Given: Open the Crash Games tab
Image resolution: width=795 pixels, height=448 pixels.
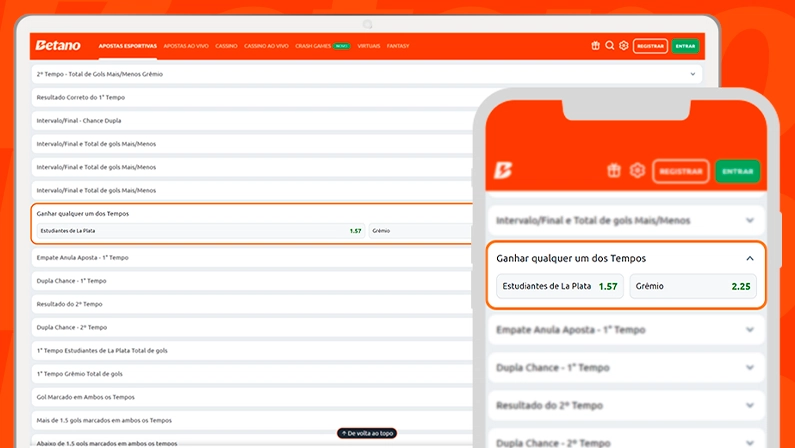Looking at the screenshot, I should tap(313, 46).
